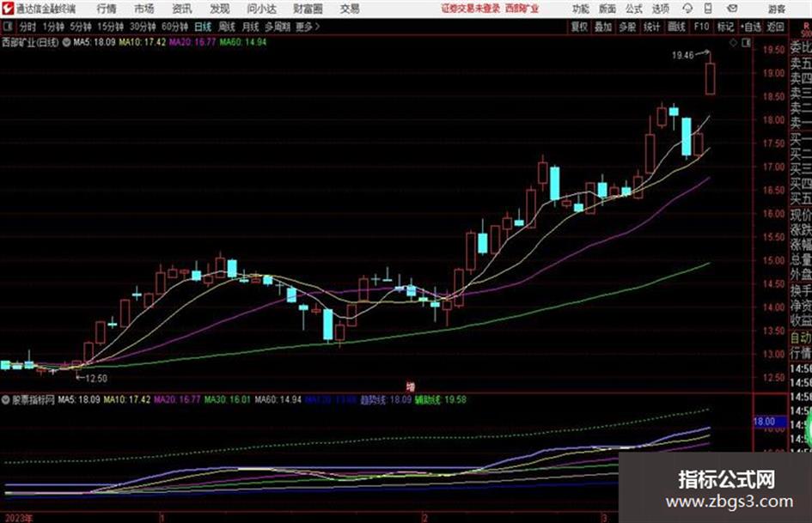Image resolution: width=812 pixels, height=523 pixels.
Task: Click the 选项 menu item
Action: point(661,9)
